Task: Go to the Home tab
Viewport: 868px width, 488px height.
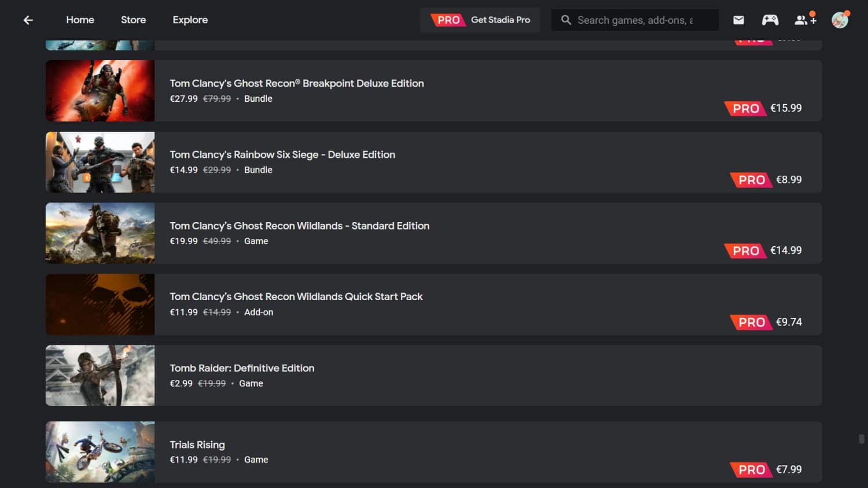Action: tap(80, 20)
